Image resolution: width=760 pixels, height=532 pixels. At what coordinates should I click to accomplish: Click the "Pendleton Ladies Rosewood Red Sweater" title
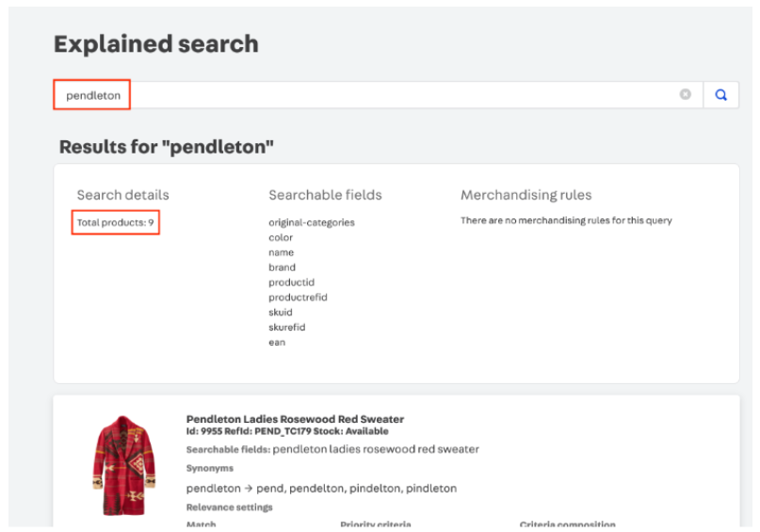pos(295,419)
